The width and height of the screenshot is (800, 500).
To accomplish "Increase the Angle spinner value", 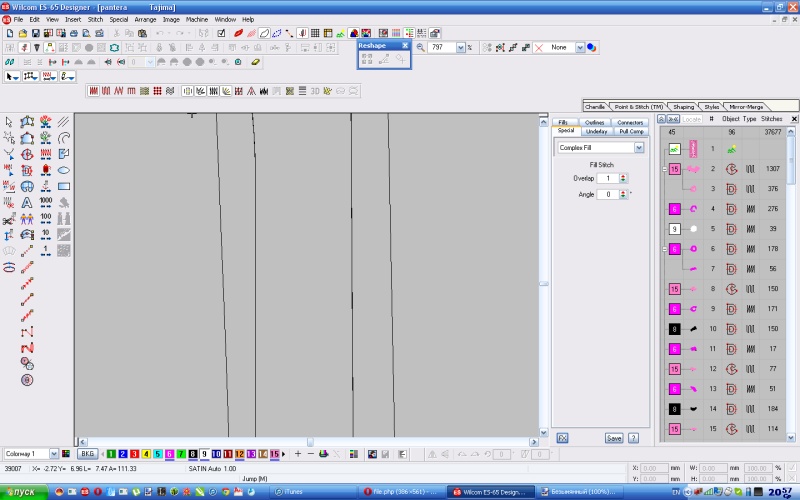I will pyautogui.click(x=624, y=191).
